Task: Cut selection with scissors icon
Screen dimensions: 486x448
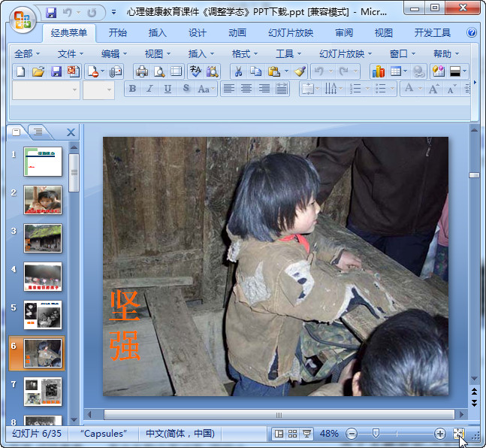Action: [x=238, y=71]
